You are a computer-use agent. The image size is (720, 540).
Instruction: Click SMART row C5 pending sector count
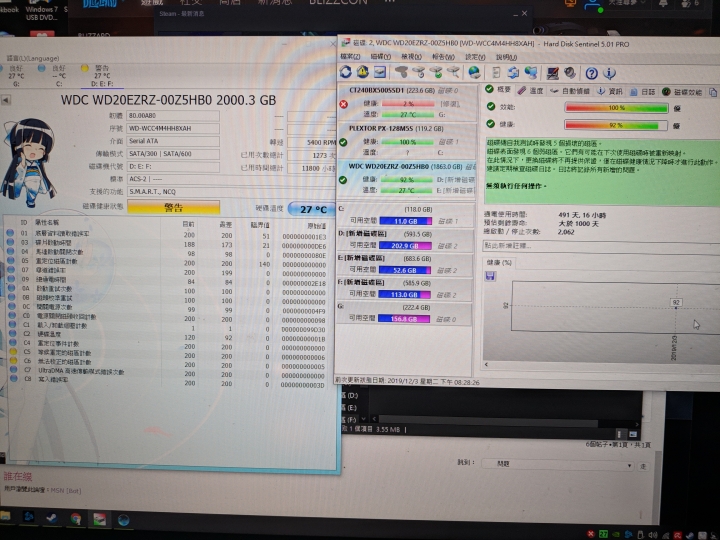pyautogui.click(x=168, y=354)
